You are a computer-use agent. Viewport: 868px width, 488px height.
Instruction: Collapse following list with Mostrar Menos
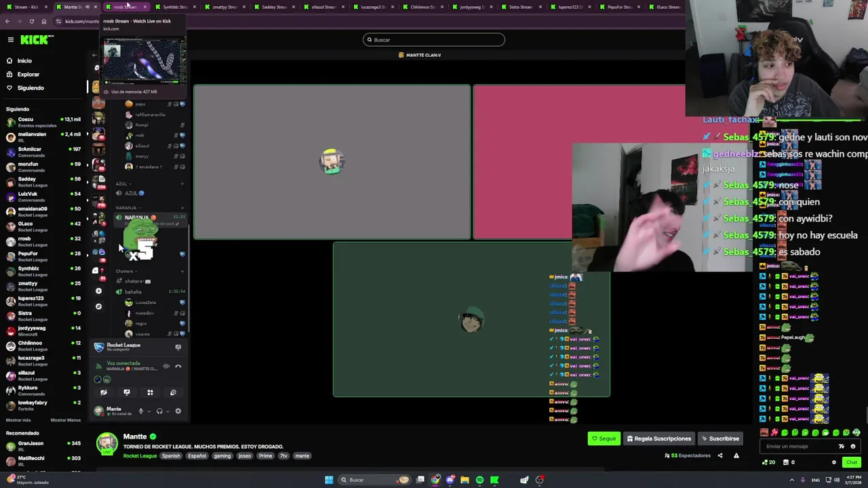pos(65,420)
